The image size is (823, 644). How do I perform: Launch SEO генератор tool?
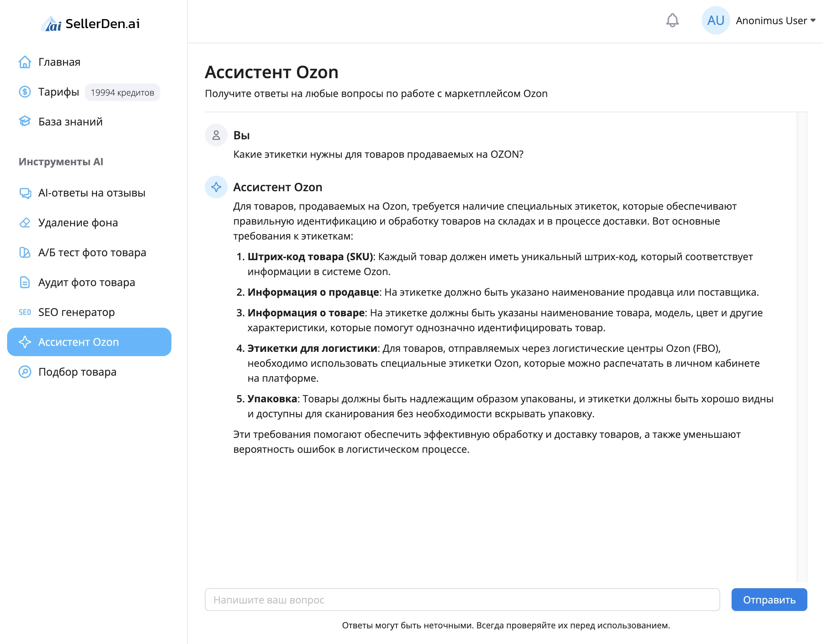pyautogui.click(x=89, y=312)
